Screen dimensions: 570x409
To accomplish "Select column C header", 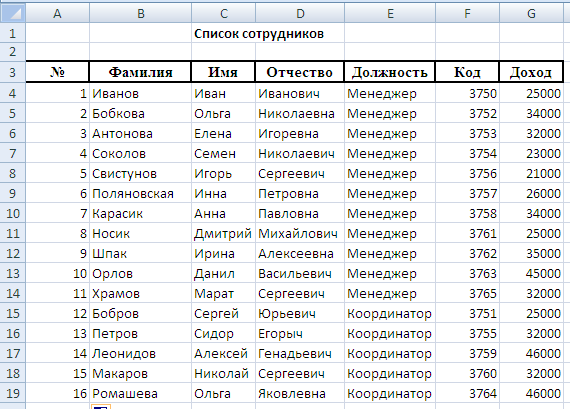I will 224,13.
